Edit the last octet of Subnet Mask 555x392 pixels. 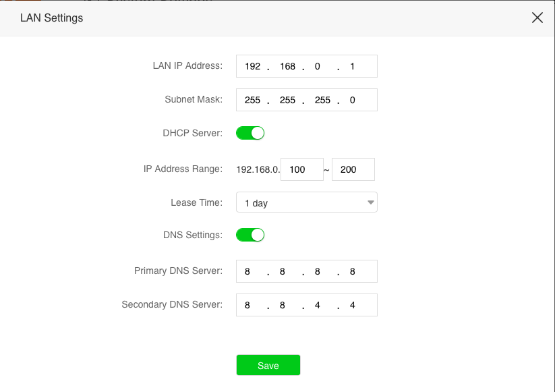coord(352,100)
